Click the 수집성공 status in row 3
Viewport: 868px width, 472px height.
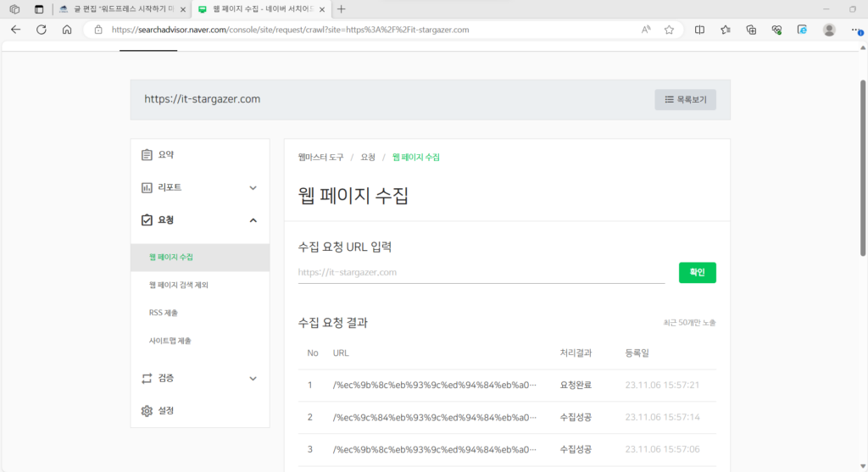576,449
